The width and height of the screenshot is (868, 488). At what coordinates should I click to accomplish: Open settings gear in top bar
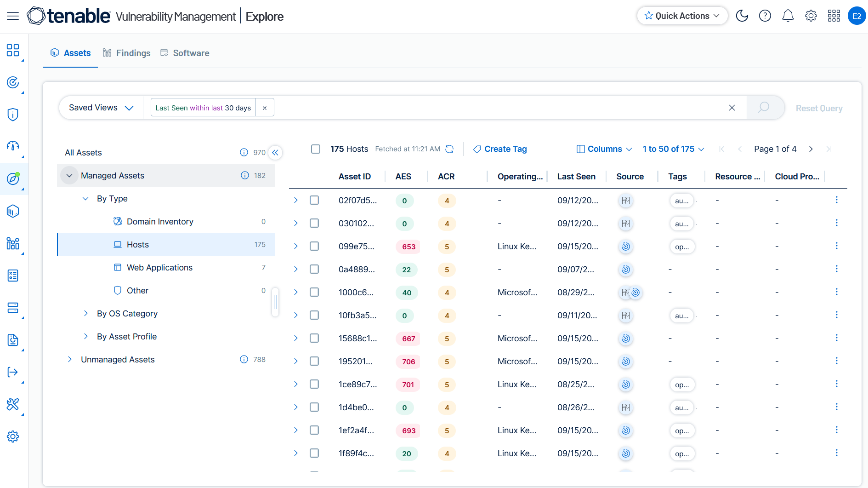(x=811, y=16)
